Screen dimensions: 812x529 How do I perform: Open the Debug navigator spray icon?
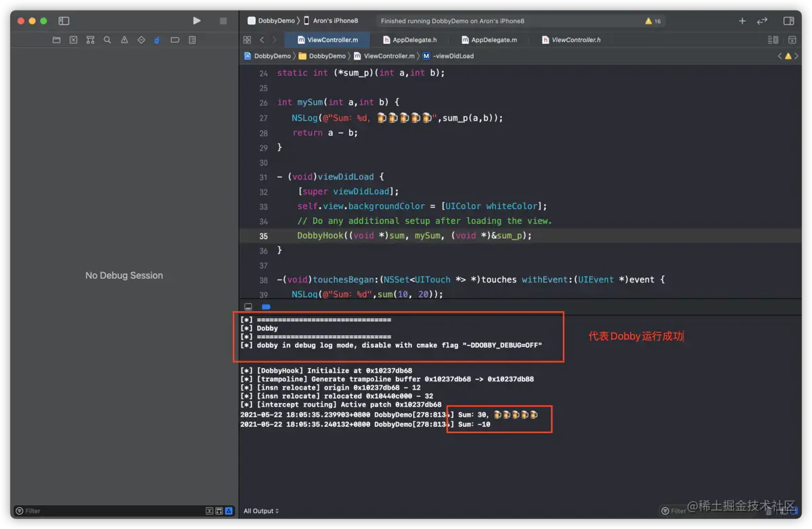157,40
